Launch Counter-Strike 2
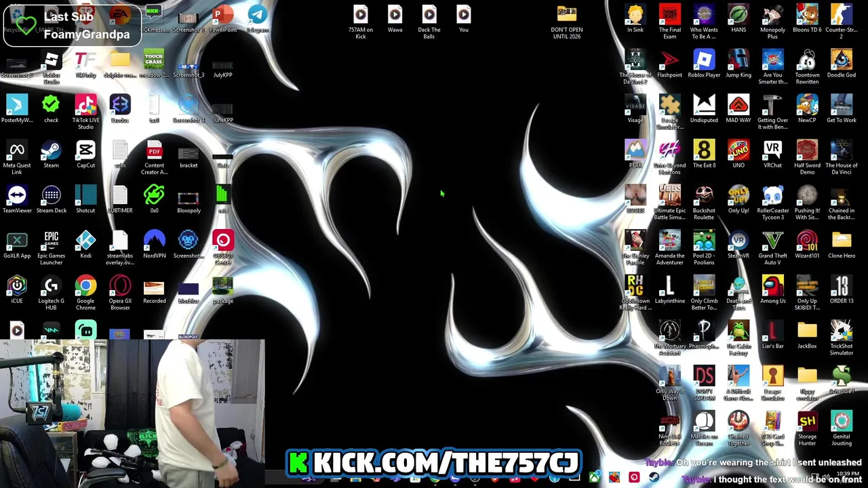Image resolution: width=868 pixels, height=488 pixels. coord(842,22)
